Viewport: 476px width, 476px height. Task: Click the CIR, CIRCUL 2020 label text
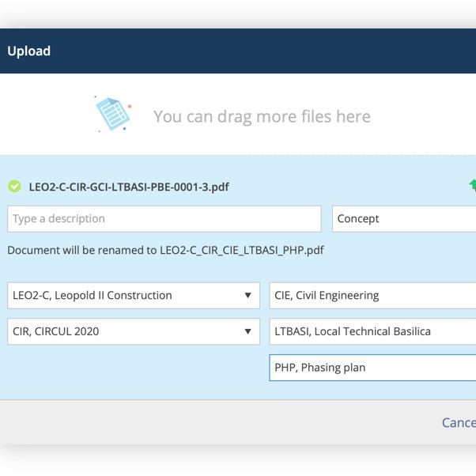coord(56,331)
